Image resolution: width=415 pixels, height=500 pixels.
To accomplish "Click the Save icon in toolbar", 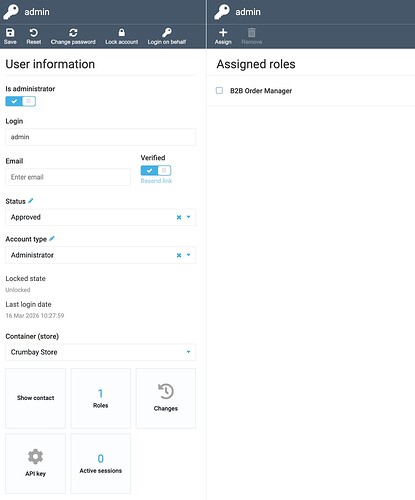I will (10, 33).
